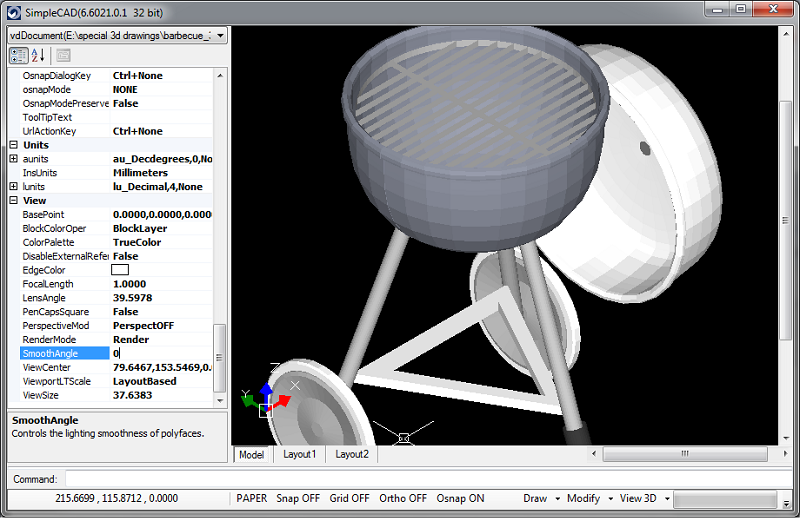
Task: Open the Draw dropdown menu
Action: pyautogui.click(x=540, y=498)
